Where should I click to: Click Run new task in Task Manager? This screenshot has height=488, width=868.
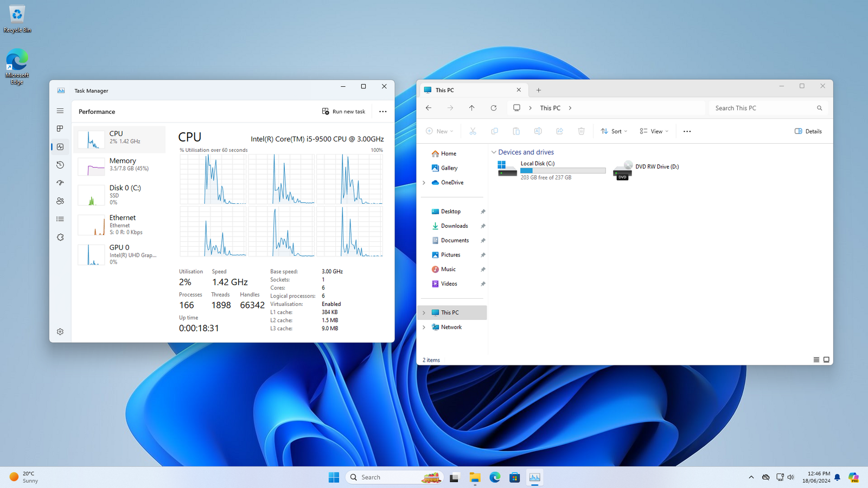344,111
